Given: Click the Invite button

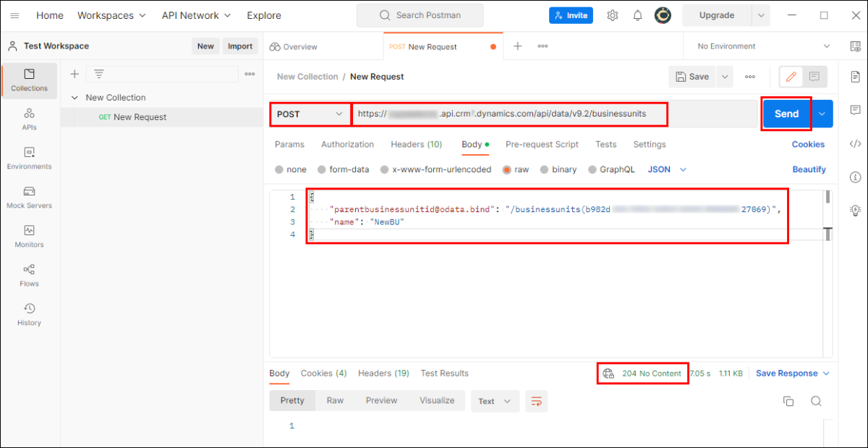Looking at the screenshot, I should click(x=571, y=15).
